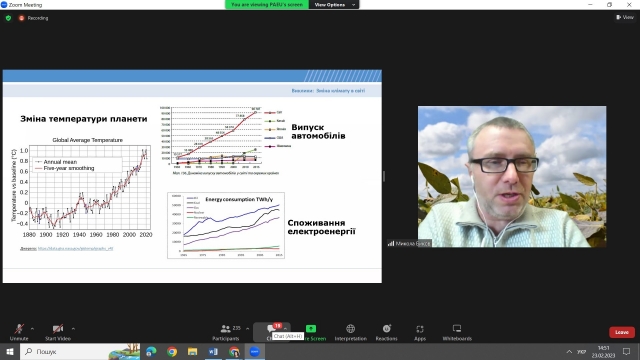Screen dimensions: 640x360
Task: Open Google Chrome from the taskbar
Action: coord(172,351)
